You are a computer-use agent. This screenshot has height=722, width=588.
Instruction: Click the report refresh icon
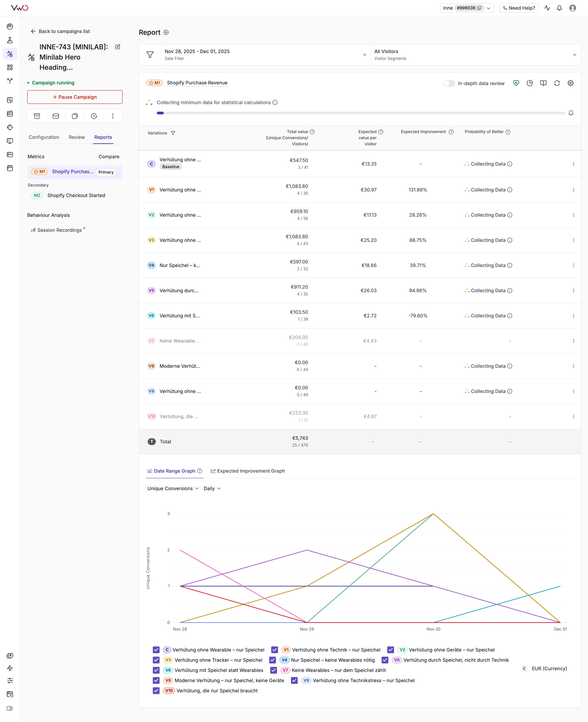click(x=557, y=83)
